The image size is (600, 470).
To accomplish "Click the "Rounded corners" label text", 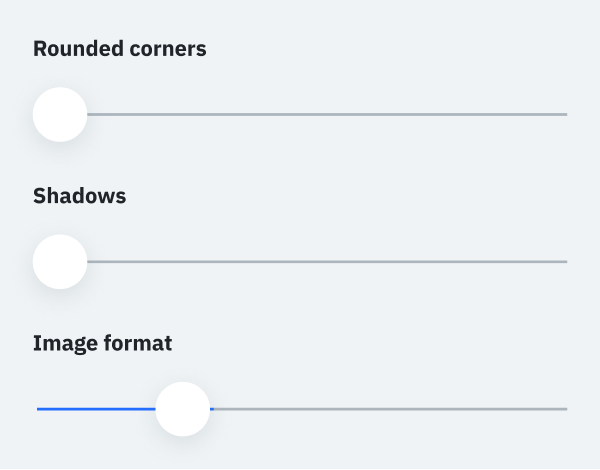I will pos(120,48).
